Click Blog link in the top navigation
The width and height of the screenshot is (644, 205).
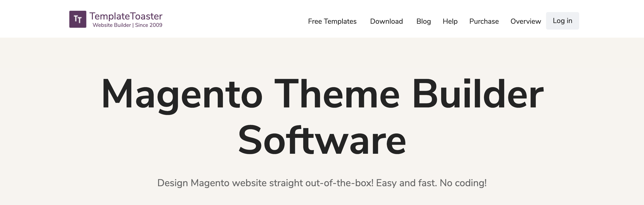[x=424, y=21]
